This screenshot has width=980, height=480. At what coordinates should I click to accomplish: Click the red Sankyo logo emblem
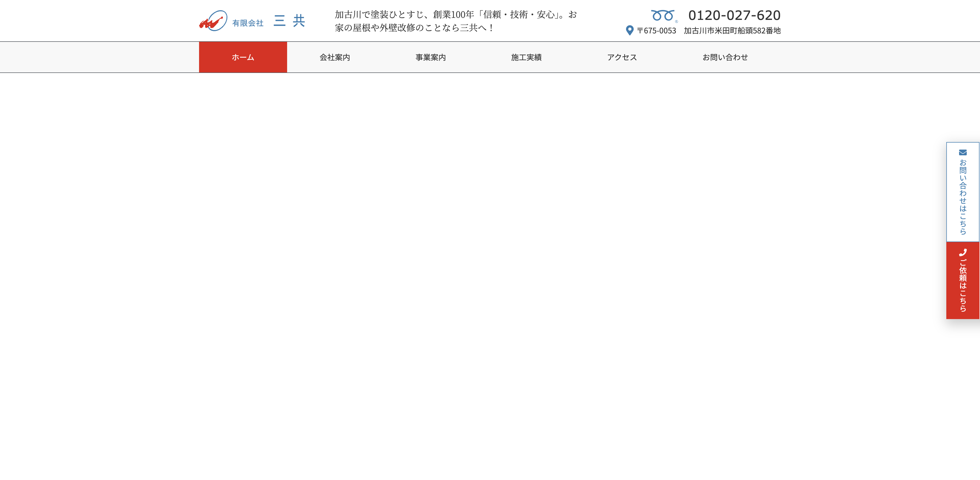click(x=213, y=20)
